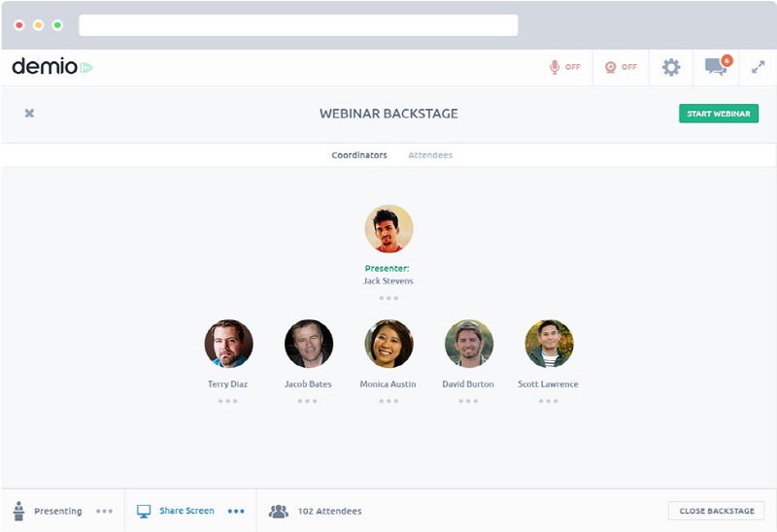Click the demio logo
Viewport: 777px width, 532px height.
click(52, 66)
